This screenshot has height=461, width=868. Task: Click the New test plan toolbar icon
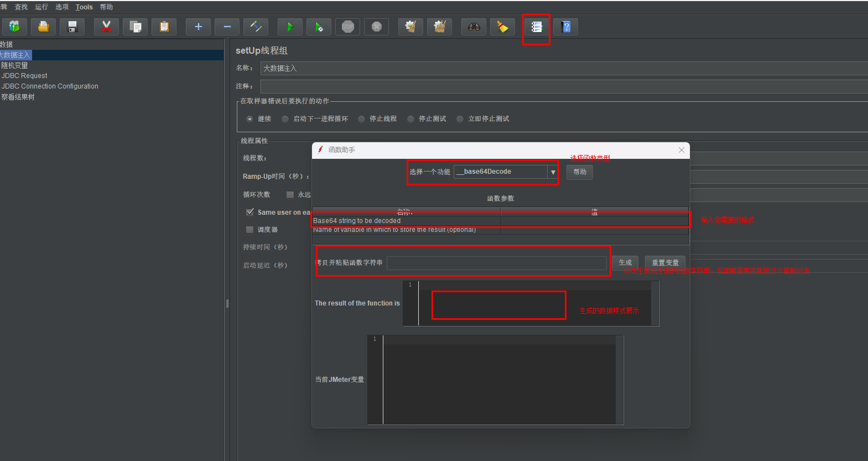(14, 27)
